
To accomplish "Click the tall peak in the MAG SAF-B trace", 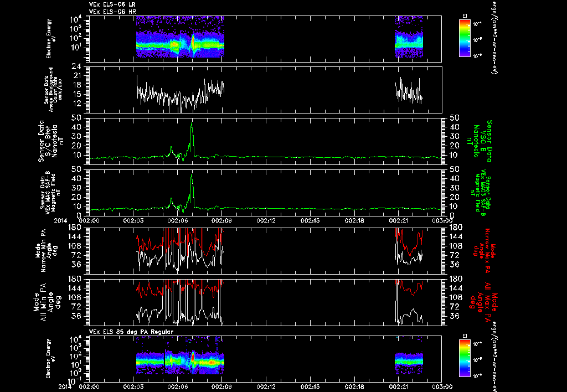I will coord(192,175).
